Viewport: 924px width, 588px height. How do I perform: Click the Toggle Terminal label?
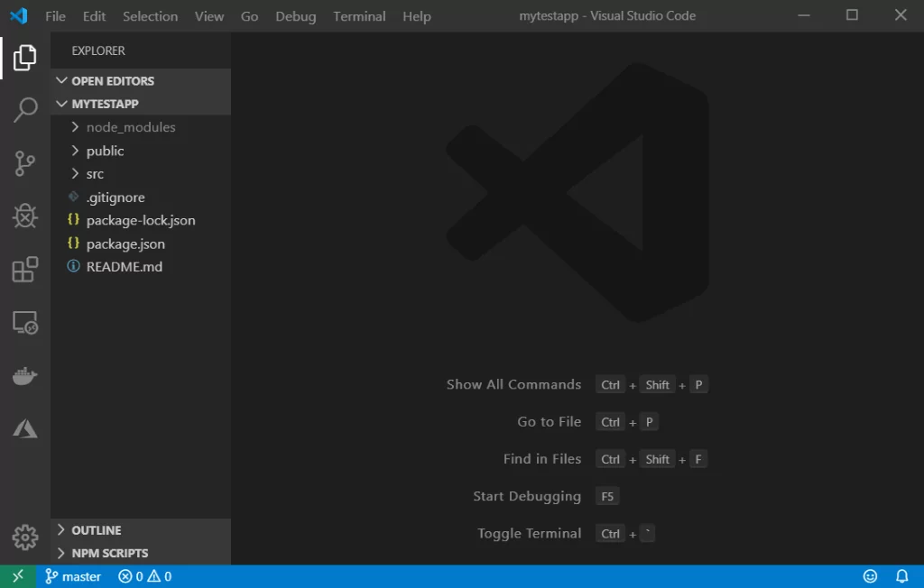(529, 533)
